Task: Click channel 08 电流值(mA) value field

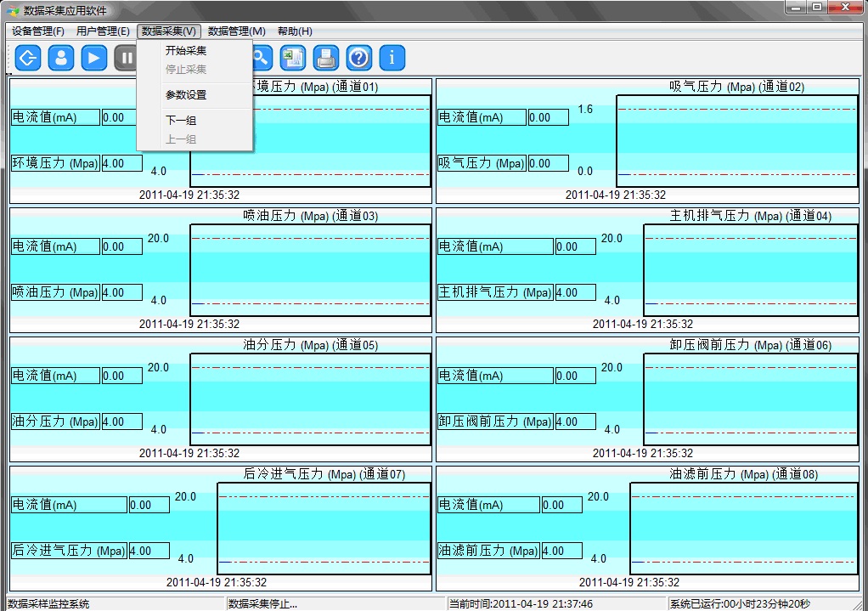Action: pos(562,505)
